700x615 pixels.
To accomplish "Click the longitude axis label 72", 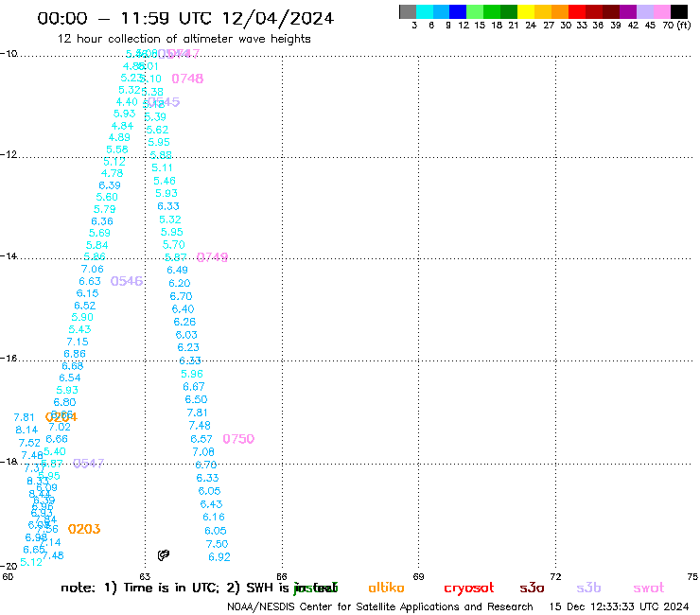I will click(x=555, y=576).
